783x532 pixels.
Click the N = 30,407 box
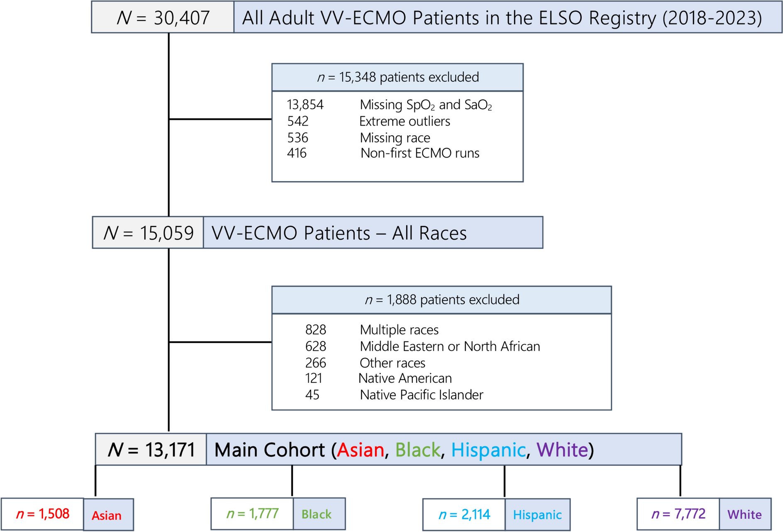(163, 18)
